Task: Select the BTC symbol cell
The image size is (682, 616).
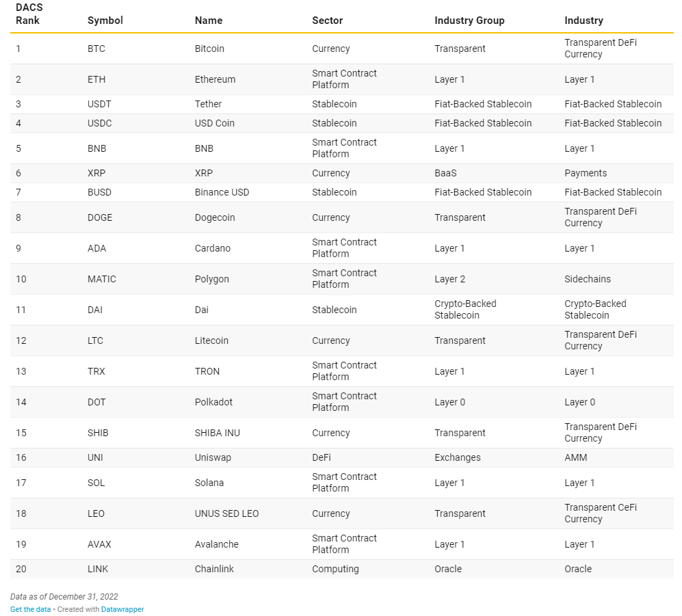Action: [x=96, y=49]
